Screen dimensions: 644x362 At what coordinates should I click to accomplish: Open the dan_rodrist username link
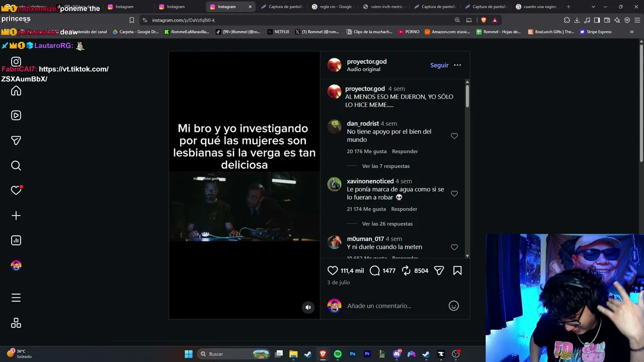tap(363, 123)
